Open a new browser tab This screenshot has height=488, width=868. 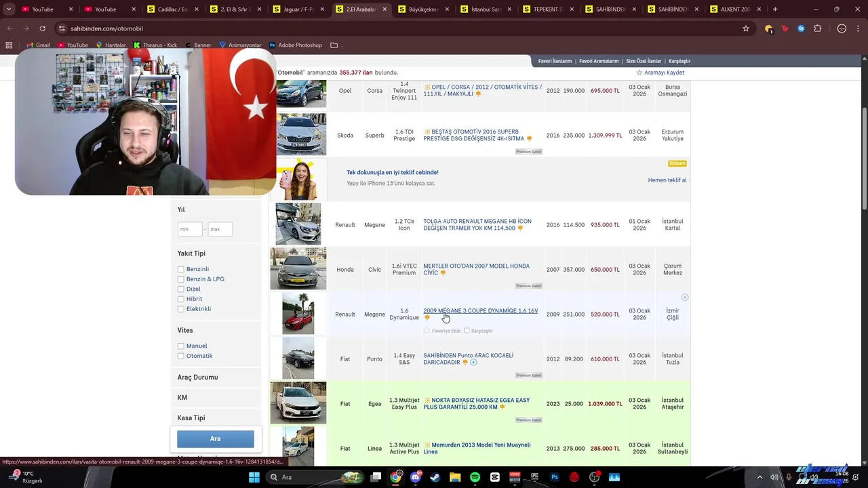click(x=775, y=9)
